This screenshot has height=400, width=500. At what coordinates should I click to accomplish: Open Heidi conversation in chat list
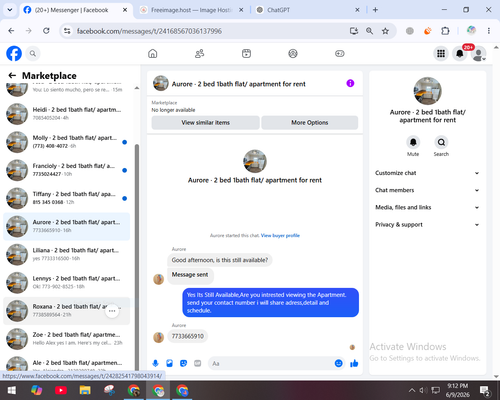point(67,114)
